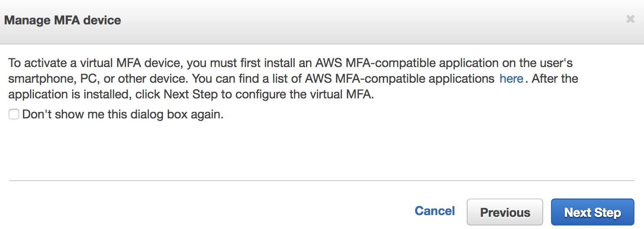Click "After the" text following the here link

pyautogui.click(x=555, y=79)
